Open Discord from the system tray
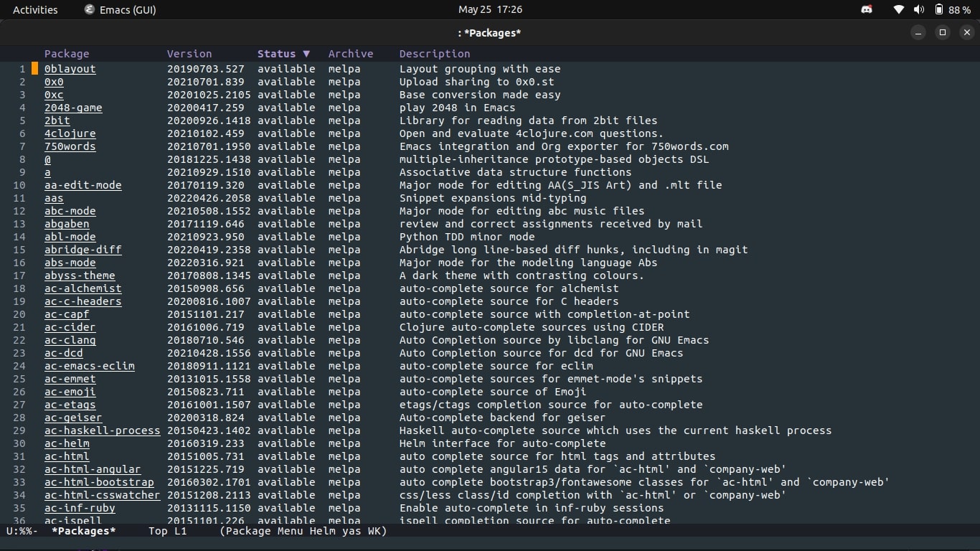Image resolution: width=980 pixels, height=551 pixels. pos(867,10)
